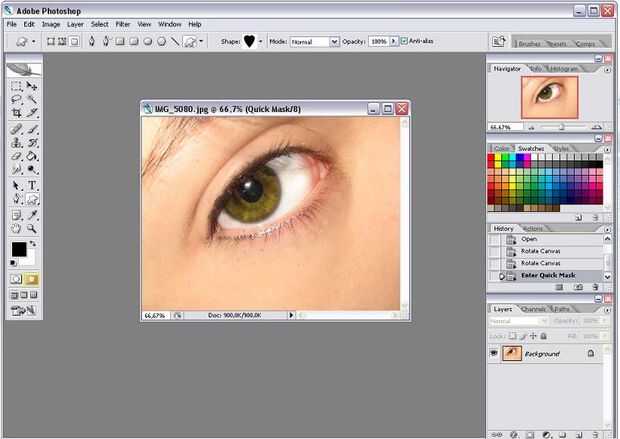Open geometry options arrow after shape tools
Image resolution: width=620 pixels, height=439 pixels.
click(201, 41)
